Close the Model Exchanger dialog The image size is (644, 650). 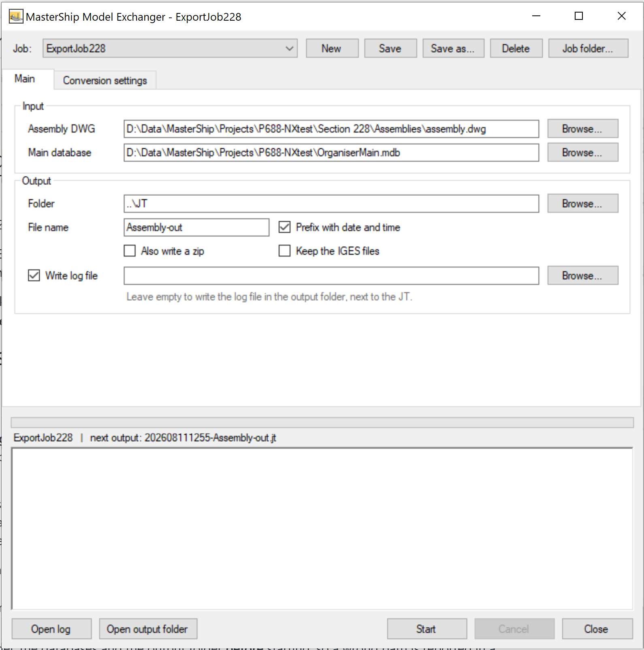pyautogui.click(x=597, y=629)
